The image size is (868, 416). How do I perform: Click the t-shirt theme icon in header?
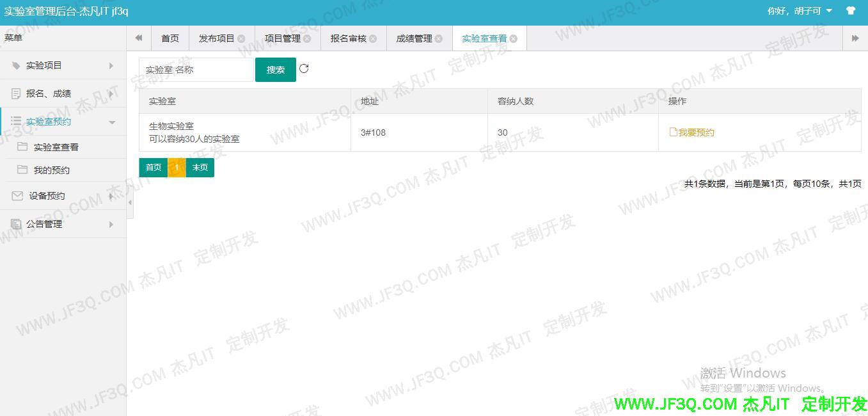850,11
